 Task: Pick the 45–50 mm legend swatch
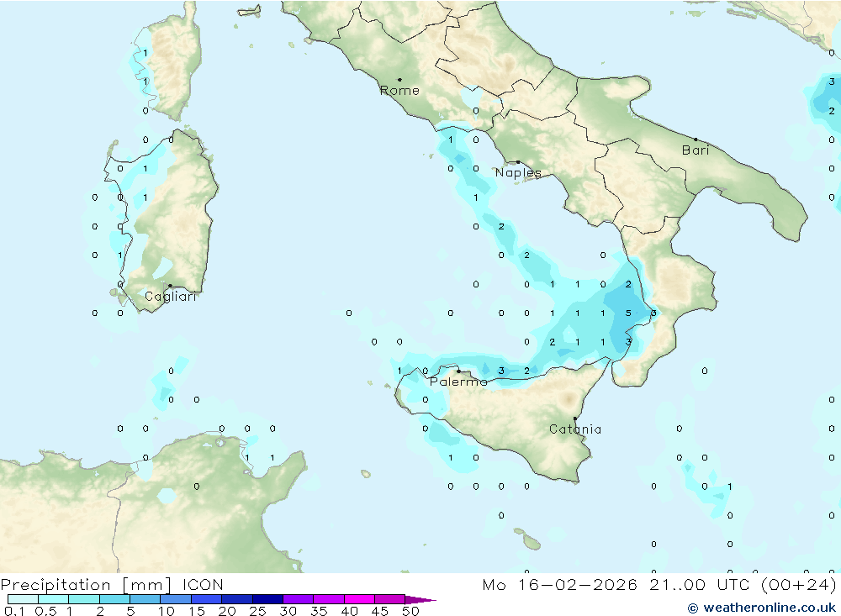[389, 599]
